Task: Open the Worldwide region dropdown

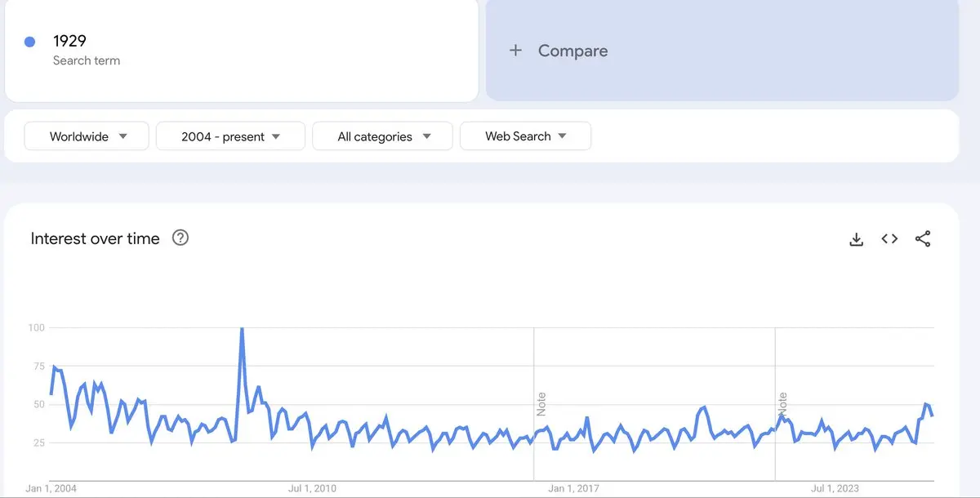Action: (87, 136)
